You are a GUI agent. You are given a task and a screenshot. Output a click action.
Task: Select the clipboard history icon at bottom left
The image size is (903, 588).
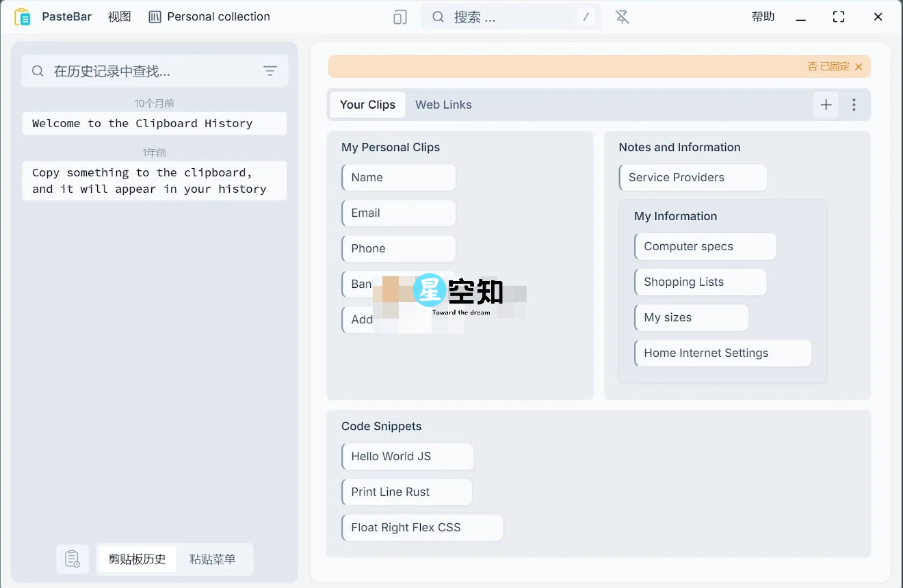click(73, 559)
